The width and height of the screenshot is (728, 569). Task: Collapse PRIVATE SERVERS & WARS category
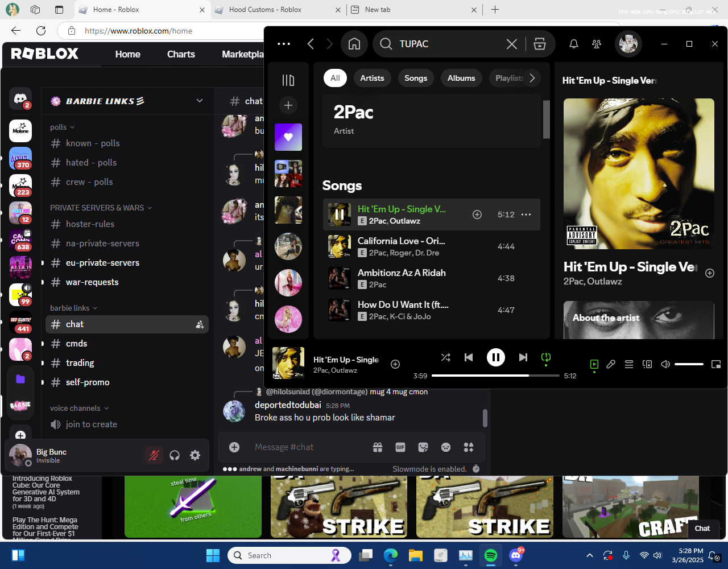[101, 208]
